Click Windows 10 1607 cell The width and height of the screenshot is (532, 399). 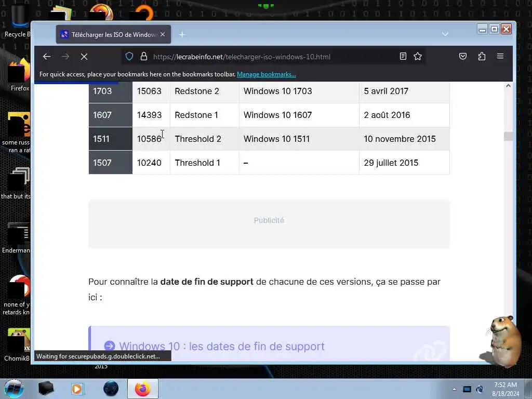click(299, 115)
